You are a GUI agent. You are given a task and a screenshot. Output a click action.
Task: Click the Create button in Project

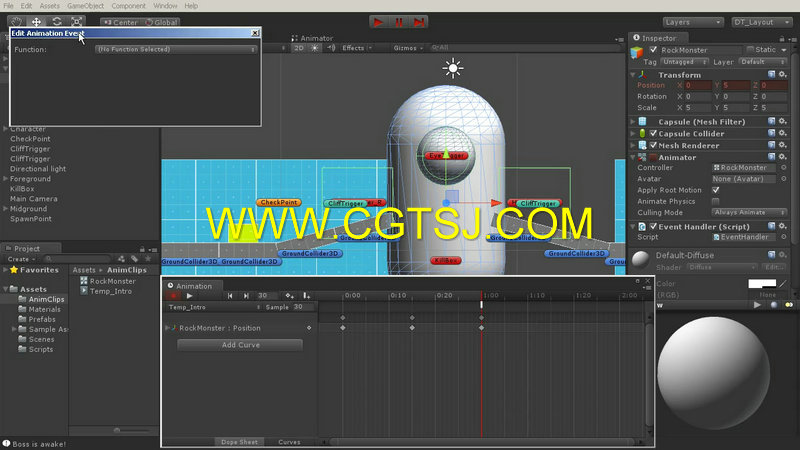point(20,259)
